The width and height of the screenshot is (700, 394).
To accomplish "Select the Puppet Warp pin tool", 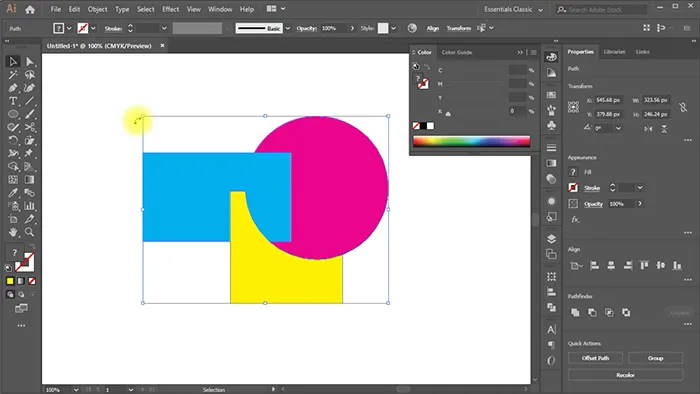I will 29,153.
